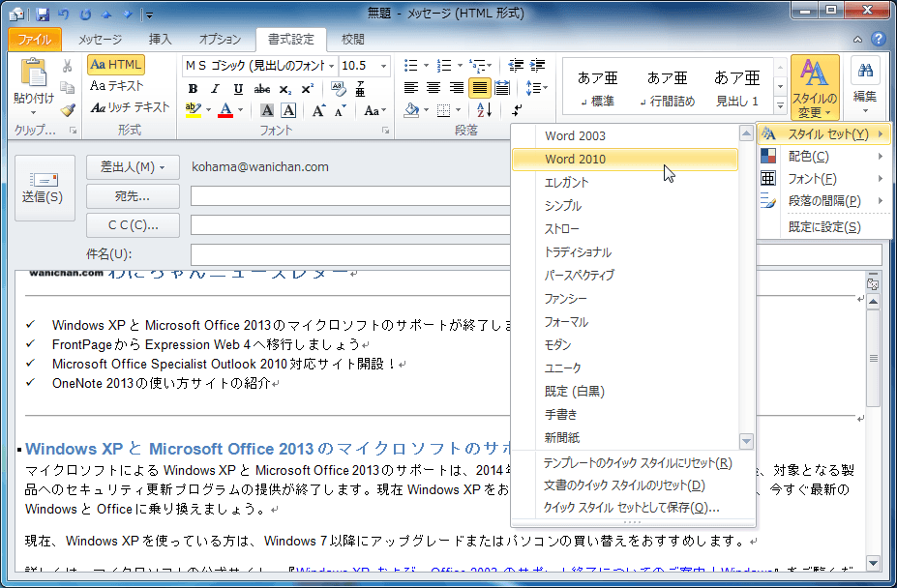Screen dimensions: 897x588
Task: Toggle Subscript formatting
Action: click(x=285, y=89)
